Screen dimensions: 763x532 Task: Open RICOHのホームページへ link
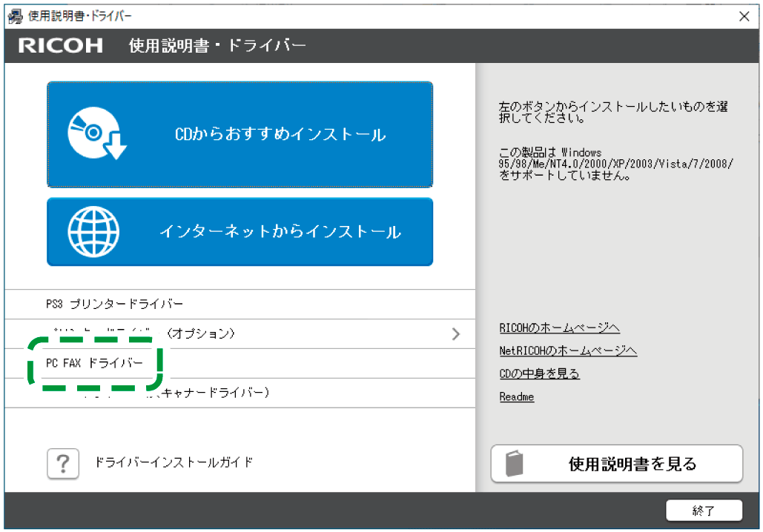tap(560, 327)
